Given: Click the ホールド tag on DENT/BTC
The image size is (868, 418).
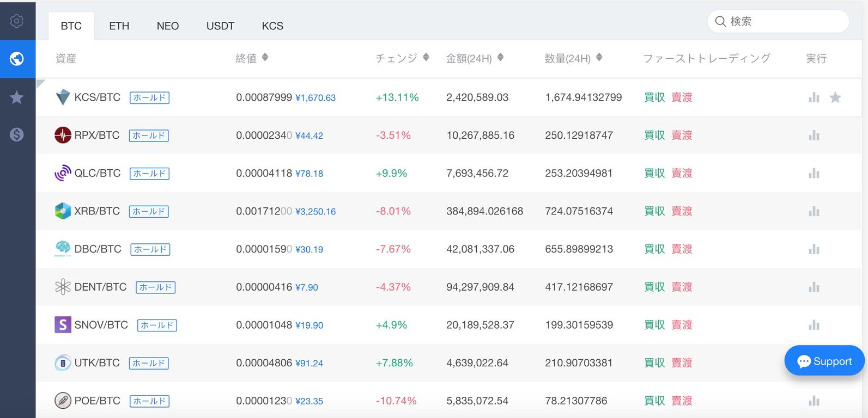Looking at the screenshot, I should point(156,287).
